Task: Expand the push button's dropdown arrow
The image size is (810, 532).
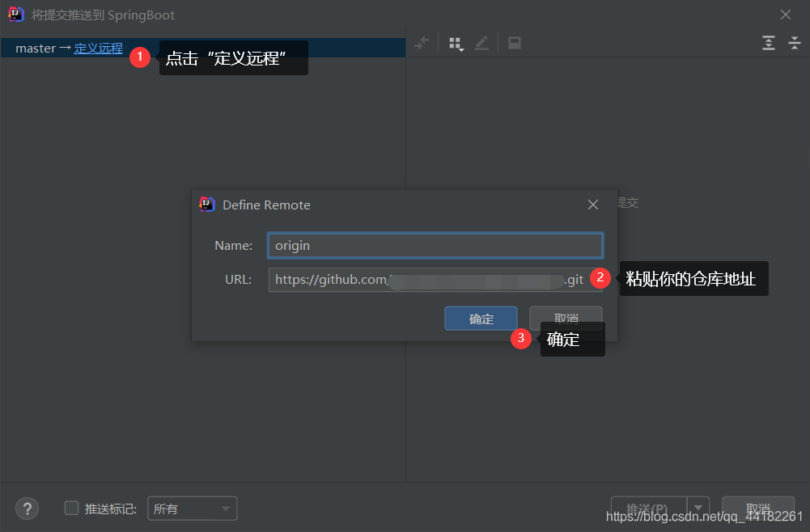Action: coord(698,509)
